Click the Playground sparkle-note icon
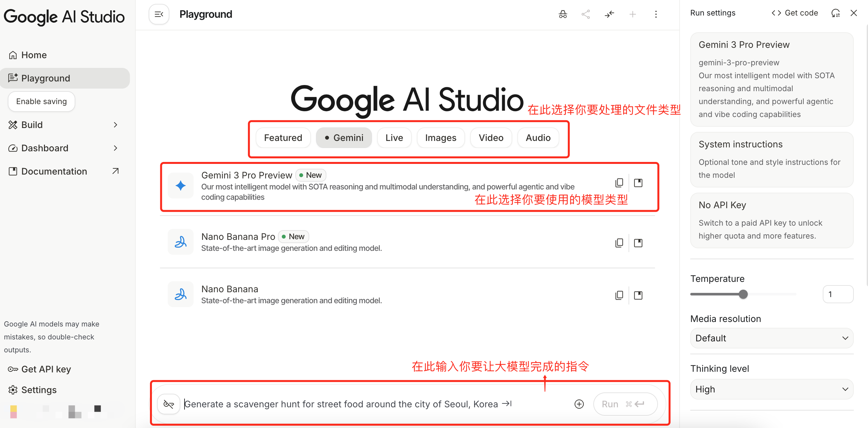The width and height of the screenshot is (868, 428). tap(13, 78)
